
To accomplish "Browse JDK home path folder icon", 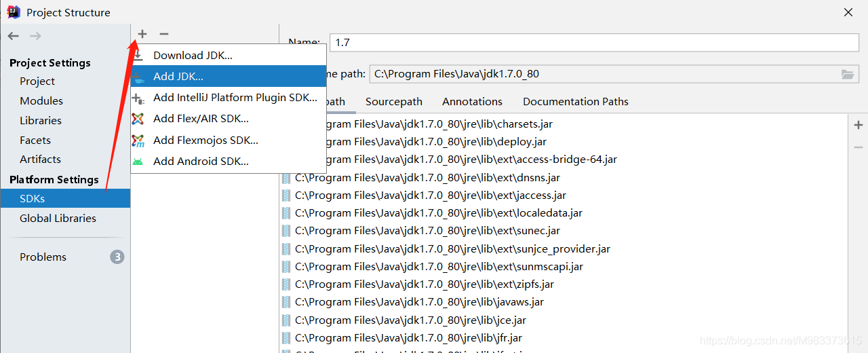I will 848,74.
